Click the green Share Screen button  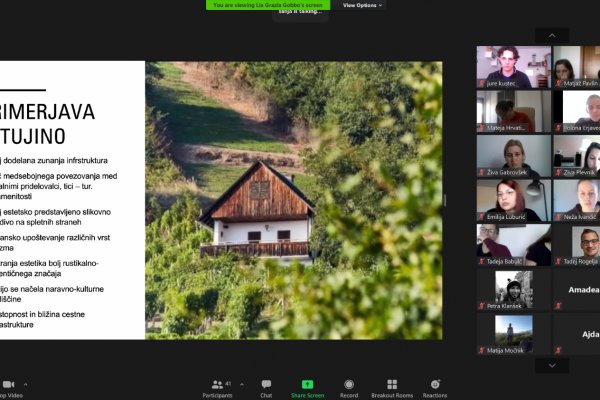(x=307, y=386)
